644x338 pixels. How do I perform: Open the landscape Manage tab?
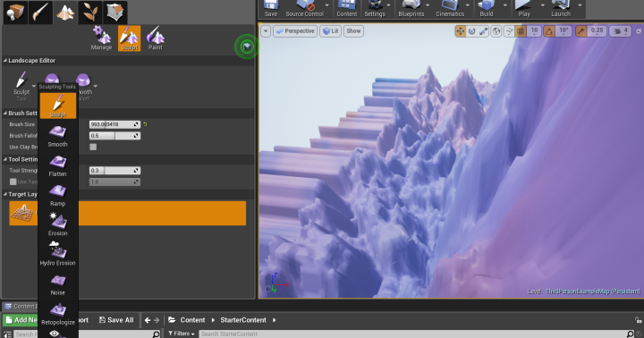pos(101,38)
